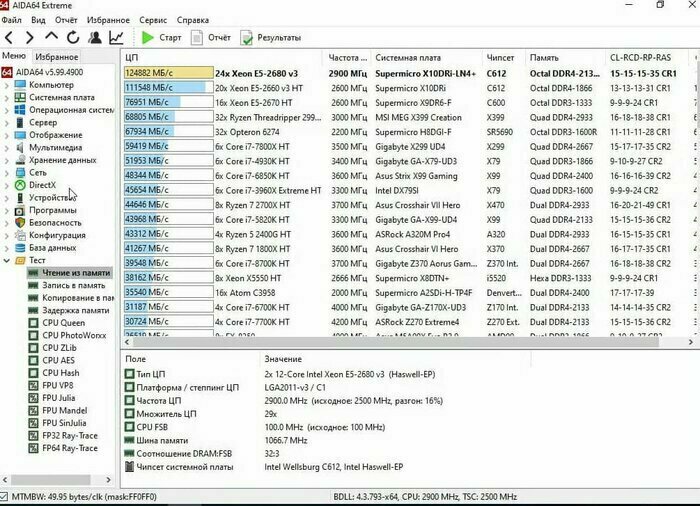Select the Отображение display icon
Image resolution: width=700 pixels, height=506 pixels.
tap(20, 135)
